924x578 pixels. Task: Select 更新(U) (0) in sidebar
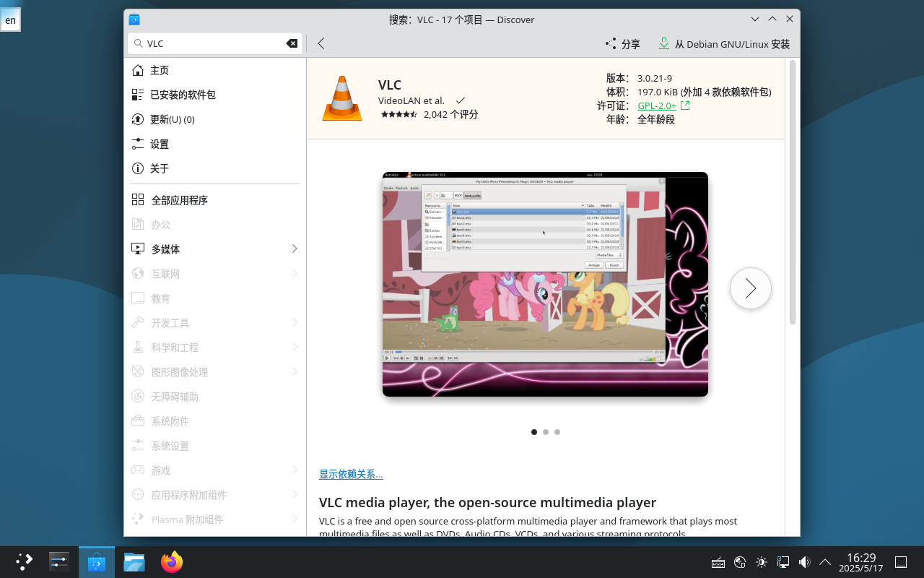coord(215,119)
